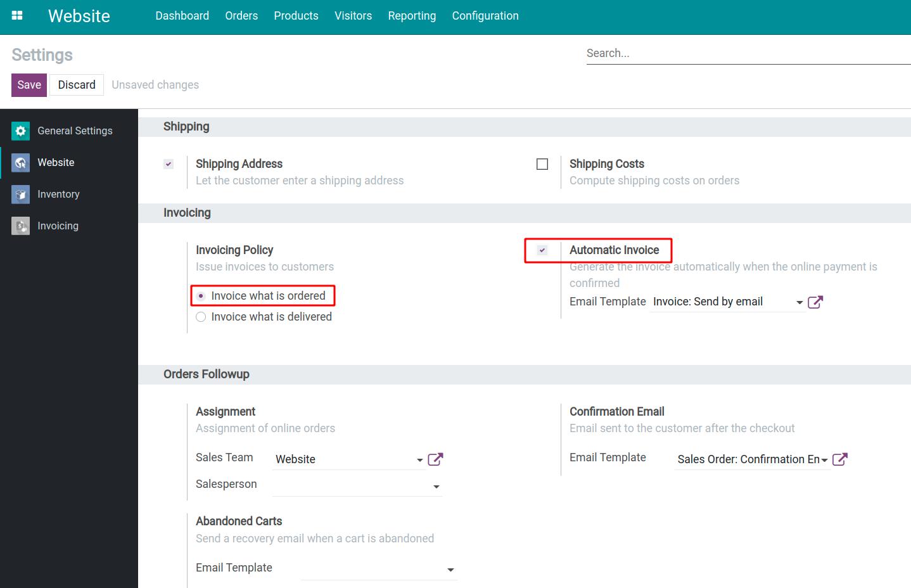Click the General Settings gear icon
The height and width of the screenshot is (588, 911).
tap(21, 131)
